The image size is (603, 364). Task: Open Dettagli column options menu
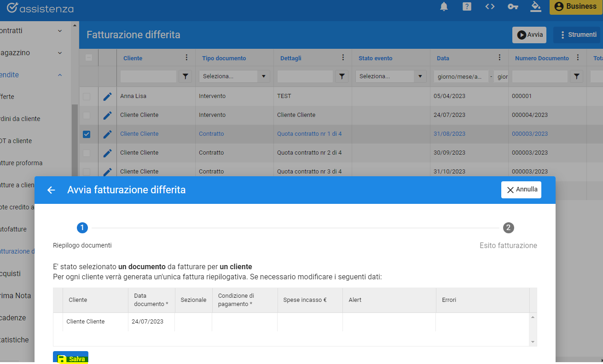(343, 58)
